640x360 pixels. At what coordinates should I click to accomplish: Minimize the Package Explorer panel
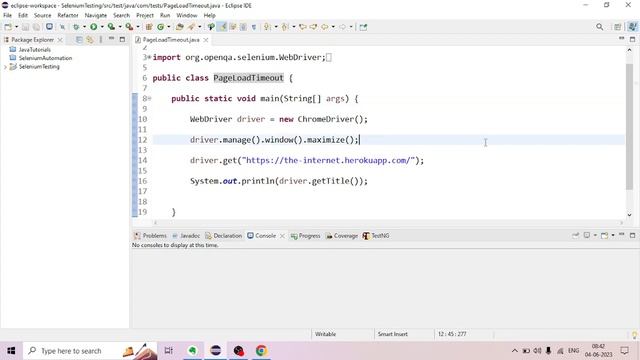[111, 39]
